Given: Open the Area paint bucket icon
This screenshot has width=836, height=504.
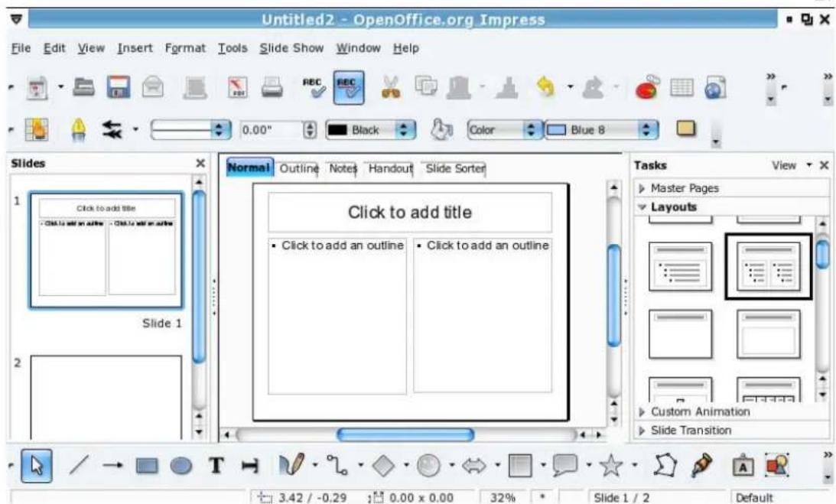Looking at the screenshot, I should (x=441, y=129).
